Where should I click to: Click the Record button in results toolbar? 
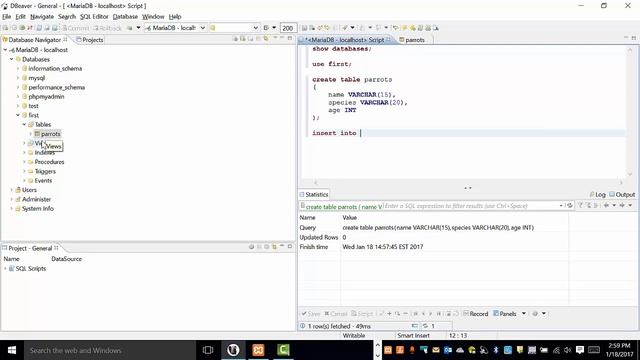pyautogui.click(x=476, y=314)
